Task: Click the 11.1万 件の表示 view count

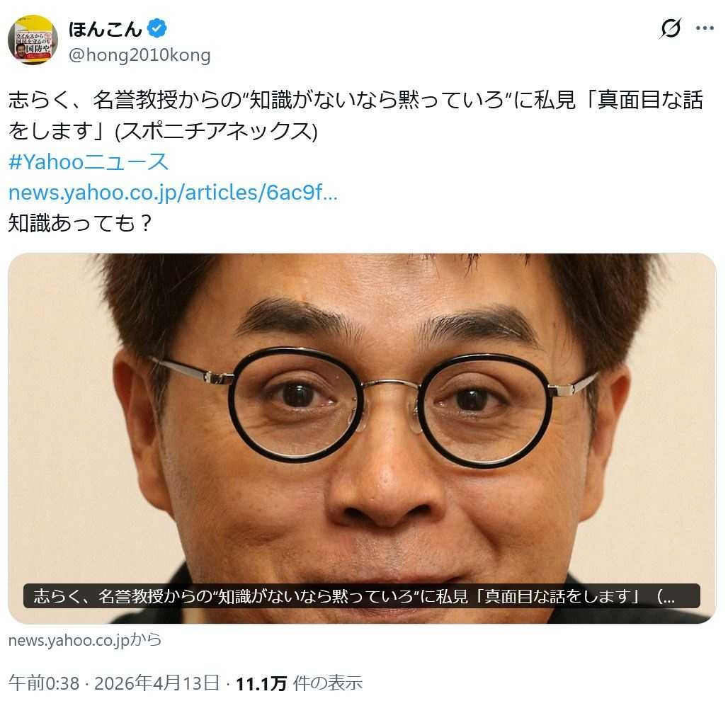Action: (299, 683)
